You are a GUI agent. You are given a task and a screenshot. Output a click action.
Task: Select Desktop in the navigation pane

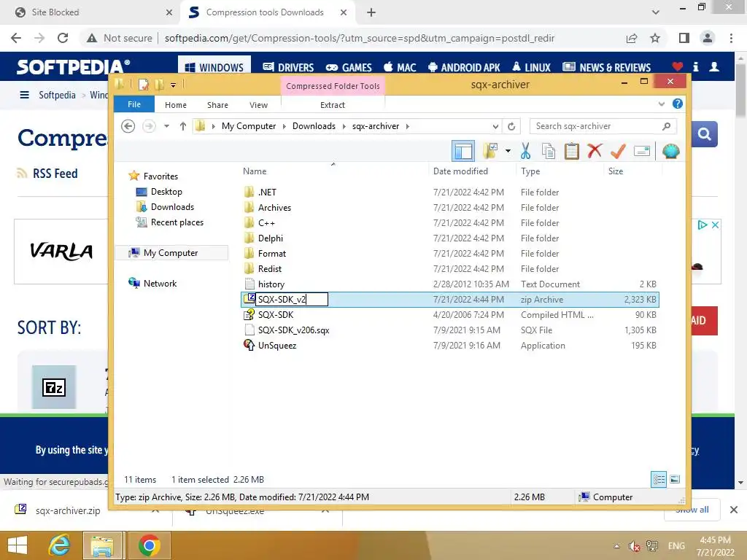tap(166, 192)
